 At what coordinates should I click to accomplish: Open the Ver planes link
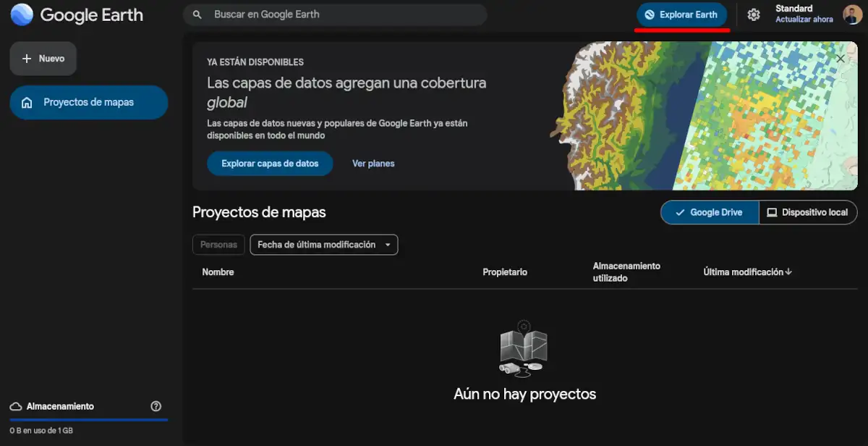(373, 164)
